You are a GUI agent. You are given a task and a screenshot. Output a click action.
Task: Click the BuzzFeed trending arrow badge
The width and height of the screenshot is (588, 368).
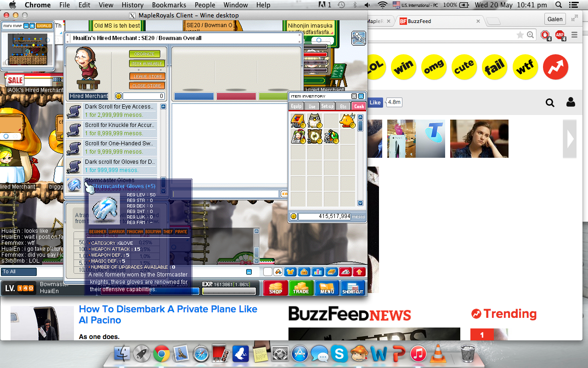tap(555, 67)
